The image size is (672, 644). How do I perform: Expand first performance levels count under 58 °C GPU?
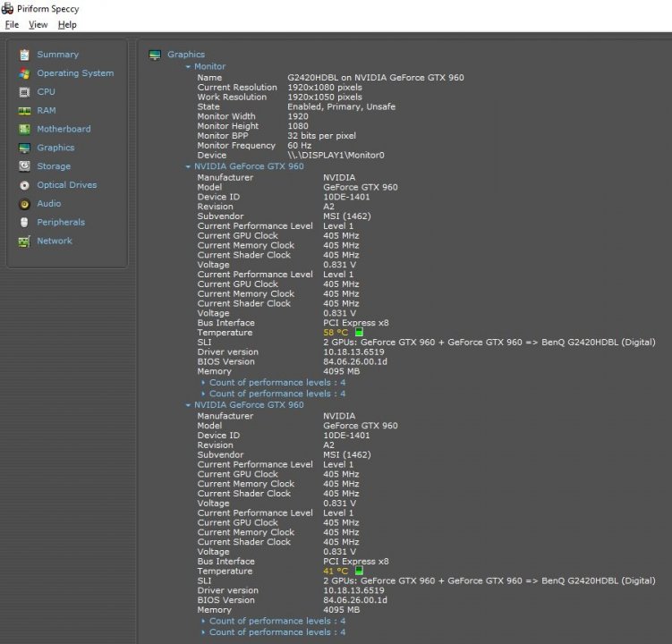tap(203, 383)
